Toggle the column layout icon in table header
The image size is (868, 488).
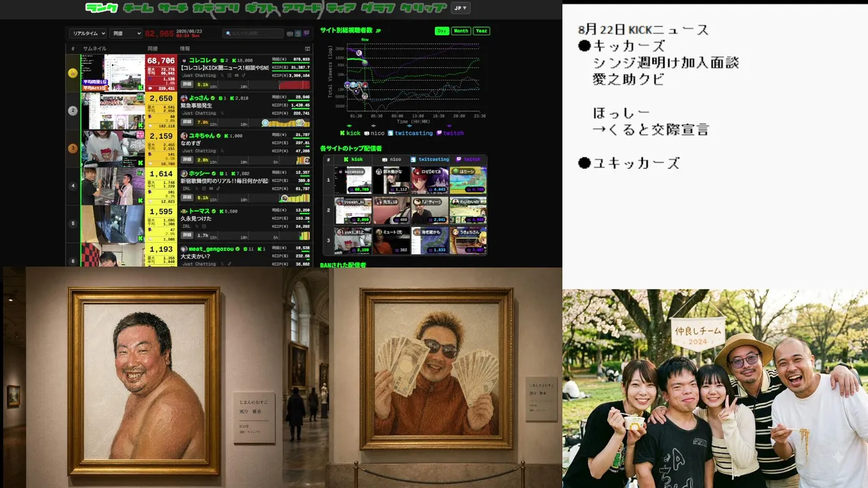pyautogui.click(x=307, y=49)
